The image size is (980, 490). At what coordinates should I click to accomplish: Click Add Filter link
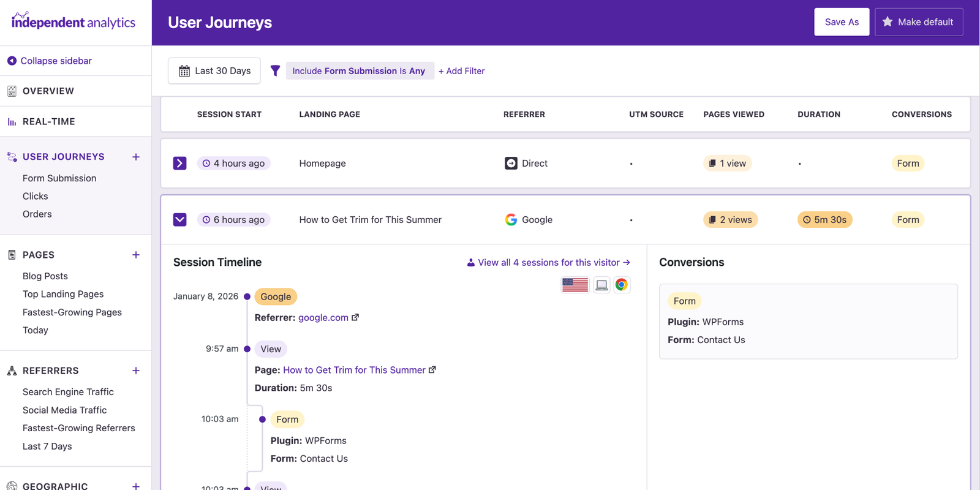pos(461,71)
